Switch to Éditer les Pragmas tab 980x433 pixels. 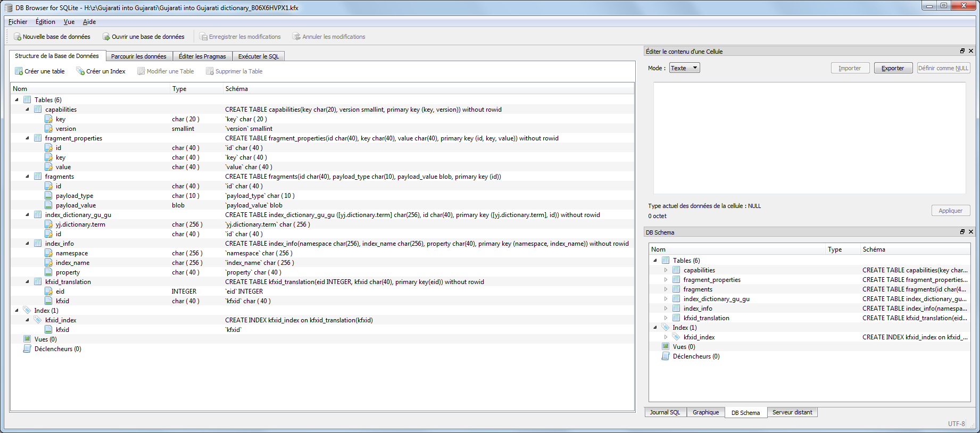pos(202,56)
